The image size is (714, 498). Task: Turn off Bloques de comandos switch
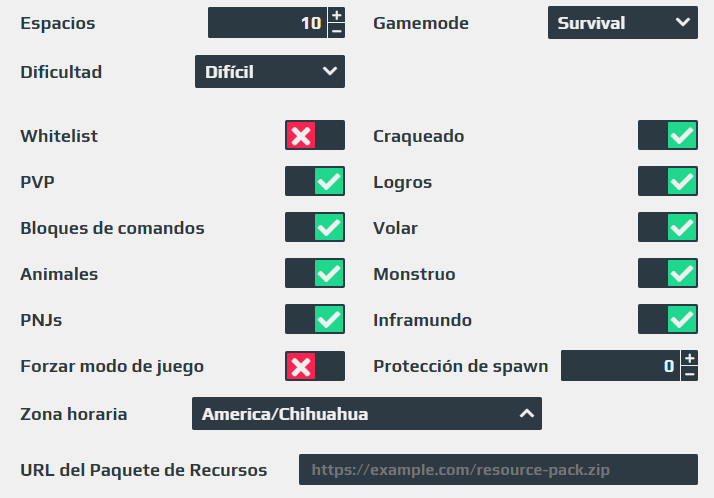pos(315,227)
